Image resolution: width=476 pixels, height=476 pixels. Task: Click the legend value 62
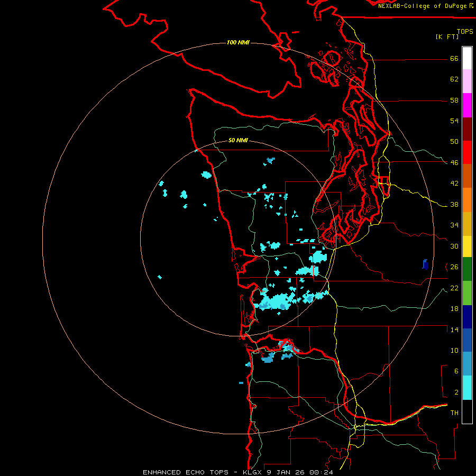coord(454,79)
